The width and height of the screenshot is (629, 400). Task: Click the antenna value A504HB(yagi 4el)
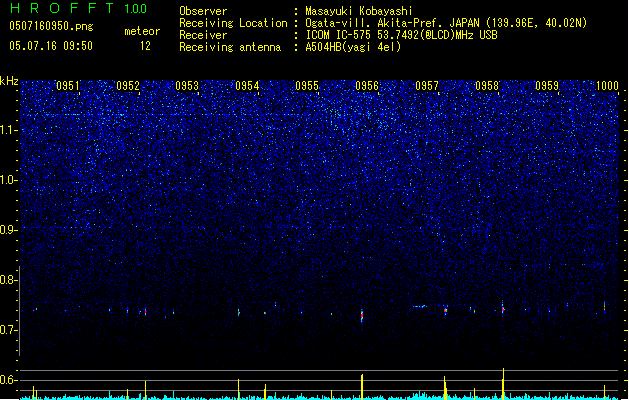[x=353, y=47]
